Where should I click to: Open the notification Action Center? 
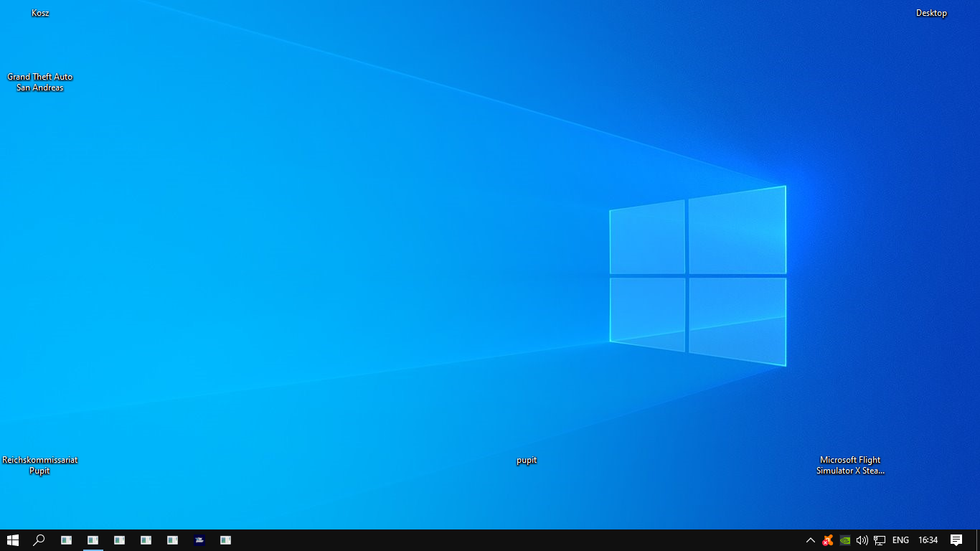click(956, 540)
